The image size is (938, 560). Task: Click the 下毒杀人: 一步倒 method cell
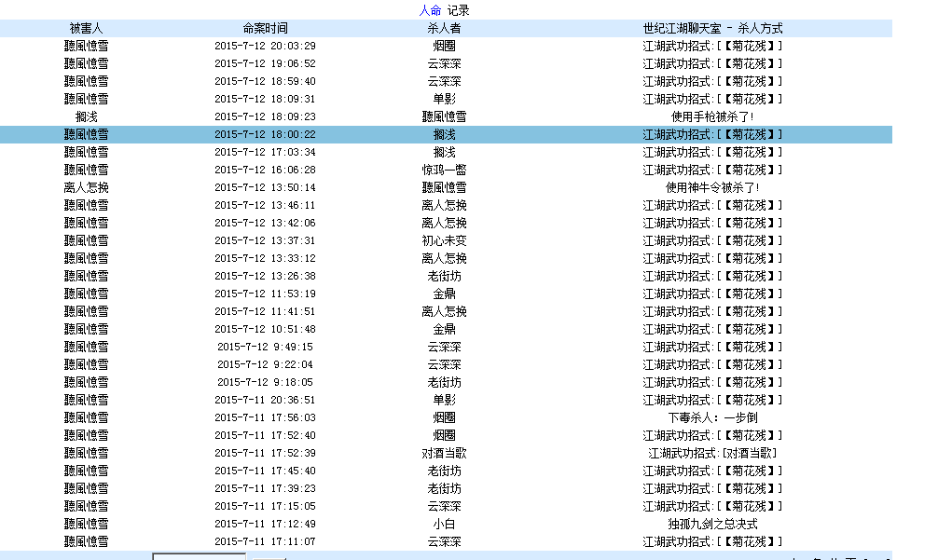tap(712, 417)
